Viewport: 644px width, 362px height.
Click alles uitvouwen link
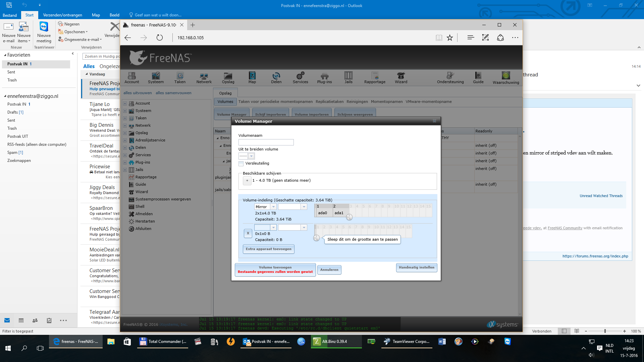tap(138, 93)
